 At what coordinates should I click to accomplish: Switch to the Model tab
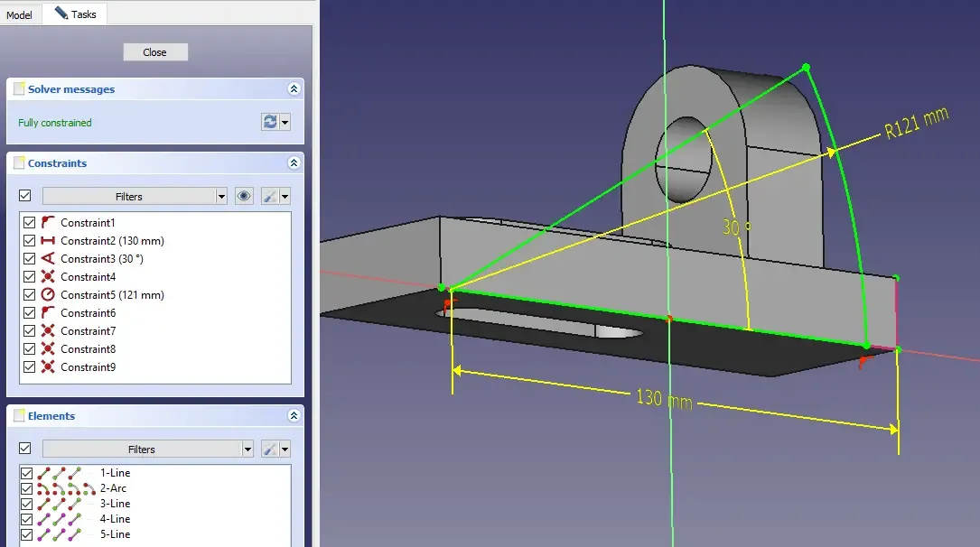click(x=19, y=14)
